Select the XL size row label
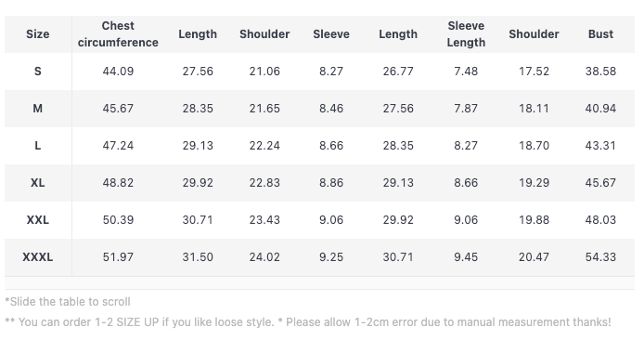The width and height of the screenshot is (644, 340). (x=38, y=183)
